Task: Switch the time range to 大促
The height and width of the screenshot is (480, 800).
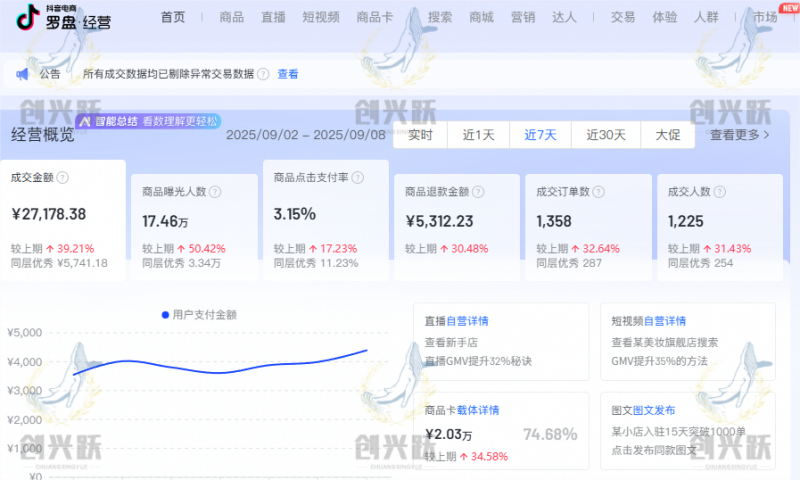Action: click(x=667, y=135)
